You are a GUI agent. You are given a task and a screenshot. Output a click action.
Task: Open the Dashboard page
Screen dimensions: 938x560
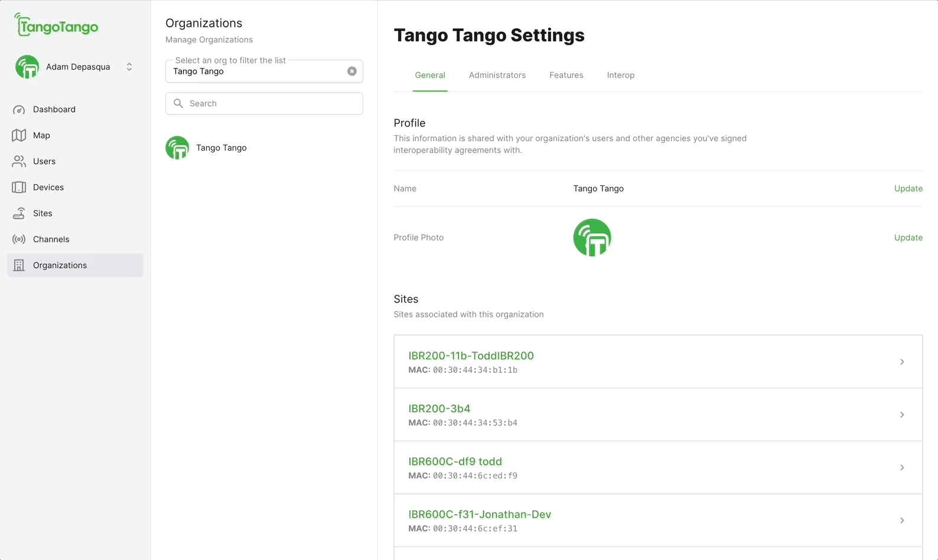click(75, 109)
